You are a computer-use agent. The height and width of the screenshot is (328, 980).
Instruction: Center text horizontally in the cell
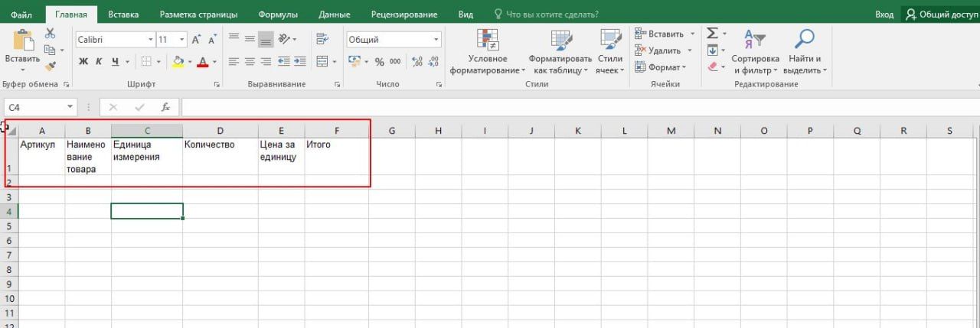[x=250, y=62]
